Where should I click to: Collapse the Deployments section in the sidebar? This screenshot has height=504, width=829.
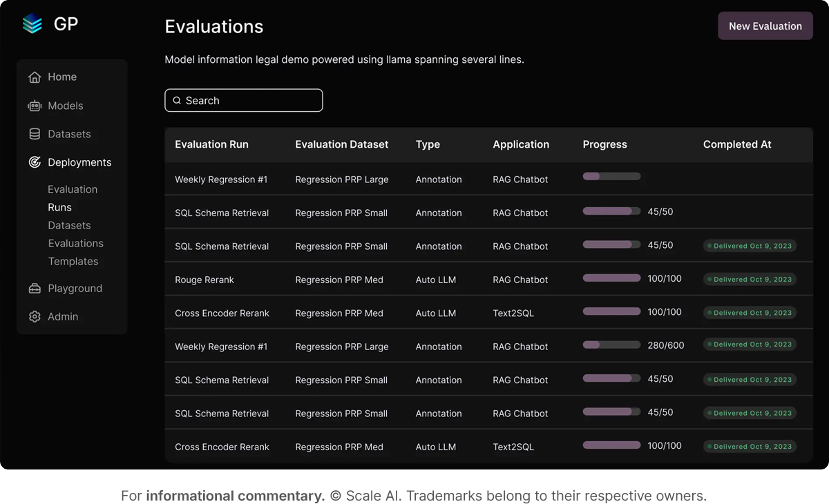click(x=79, y=162)
